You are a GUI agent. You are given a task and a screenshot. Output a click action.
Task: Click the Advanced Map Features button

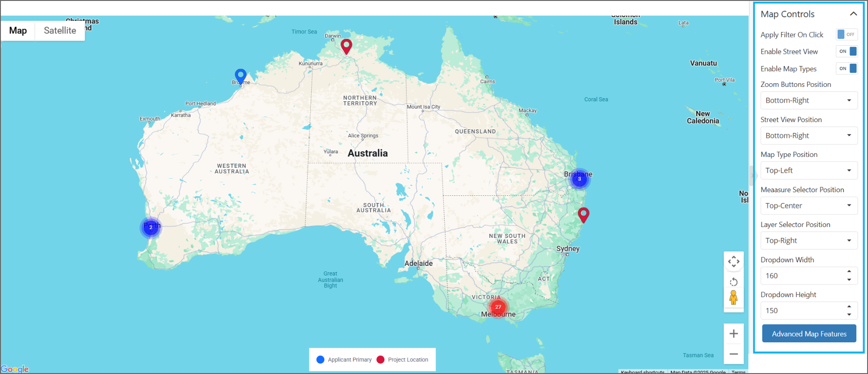click(x=809, y=334)
